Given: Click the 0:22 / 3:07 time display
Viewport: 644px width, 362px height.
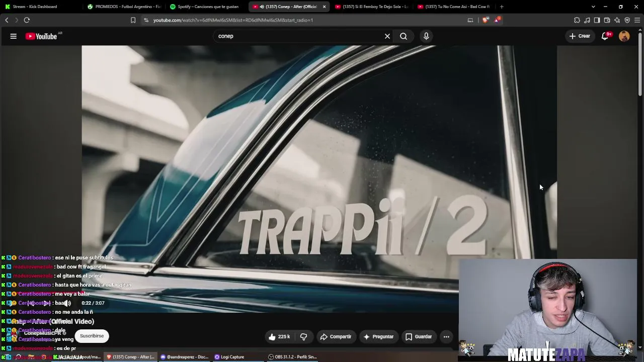Looking at the screenshot, I should 93,303.
